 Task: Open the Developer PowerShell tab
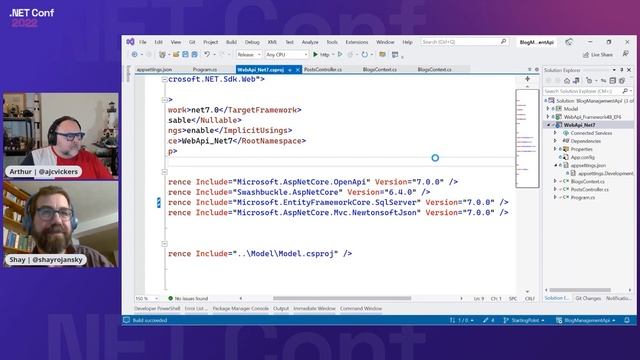point(157,309)
